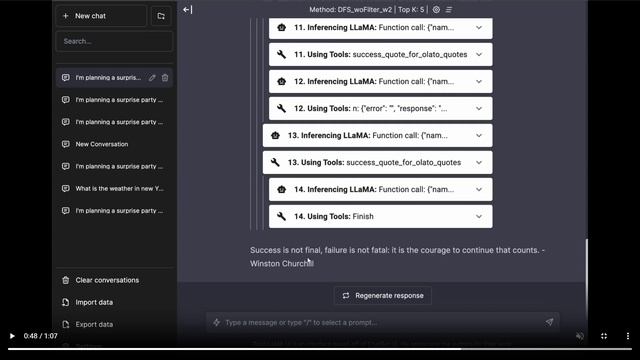Image resolution: width=640 pixels, height=360 pixels.
Task: Click chat icon beside weather conversation
Action: (x=65, y=189)
